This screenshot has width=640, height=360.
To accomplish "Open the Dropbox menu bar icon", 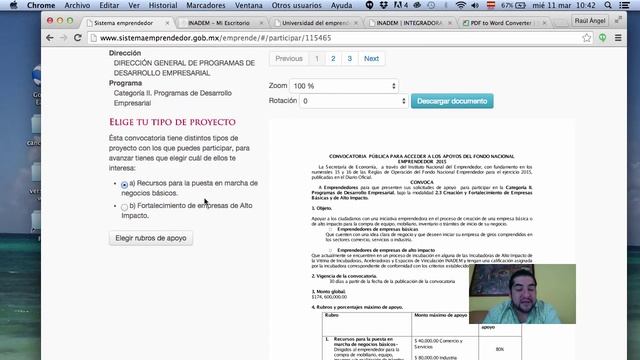I will (384, 5).
